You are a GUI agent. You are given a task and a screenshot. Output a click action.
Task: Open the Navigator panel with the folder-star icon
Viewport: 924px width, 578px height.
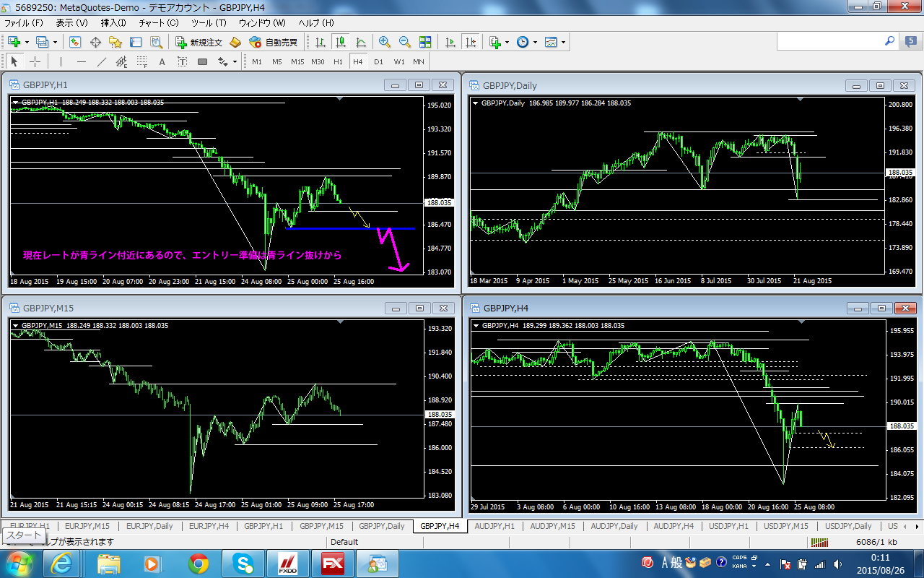[x=115, y=42]
